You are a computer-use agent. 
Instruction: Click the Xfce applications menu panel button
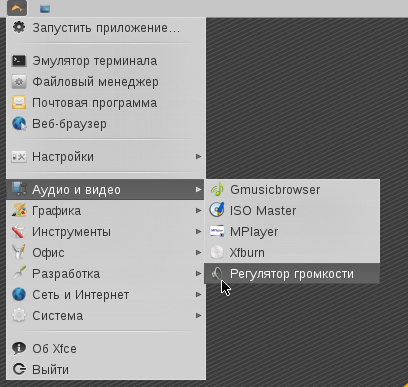point(17,8)
